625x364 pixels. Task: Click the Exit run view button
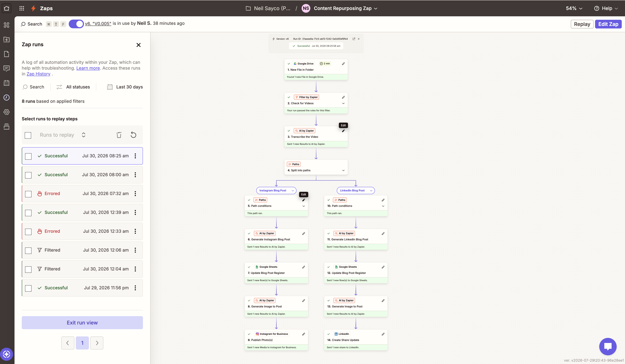tap(82, 323)
